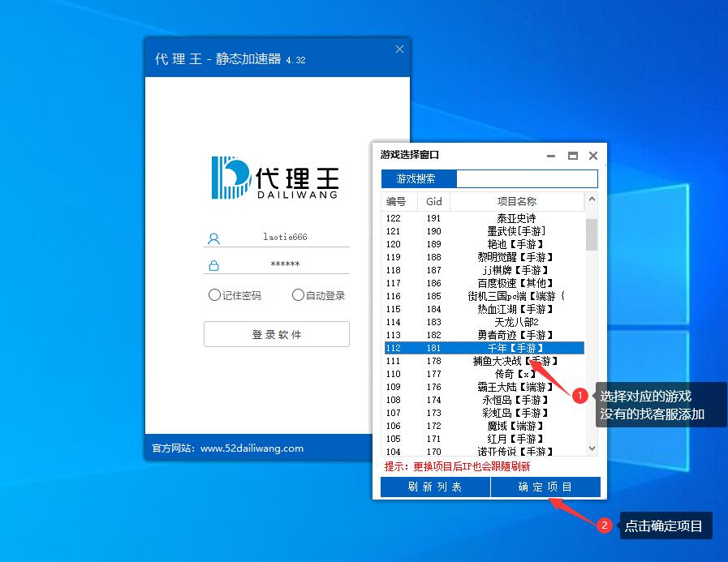The width and height of the screenshot is (728, 562).
Task: Click the game list scroll up arrow
Action: pos(592,199)
